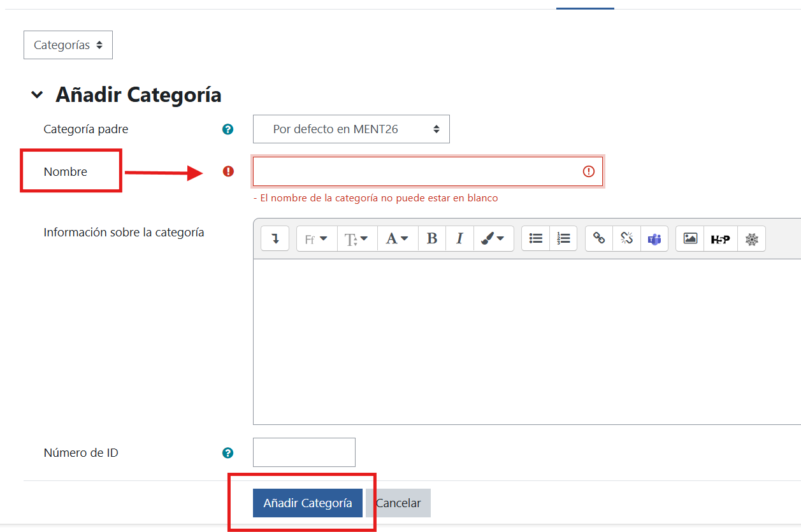Click inside the category information text area
The height and width of the screenshot is (532, 801).
[527, 341]
